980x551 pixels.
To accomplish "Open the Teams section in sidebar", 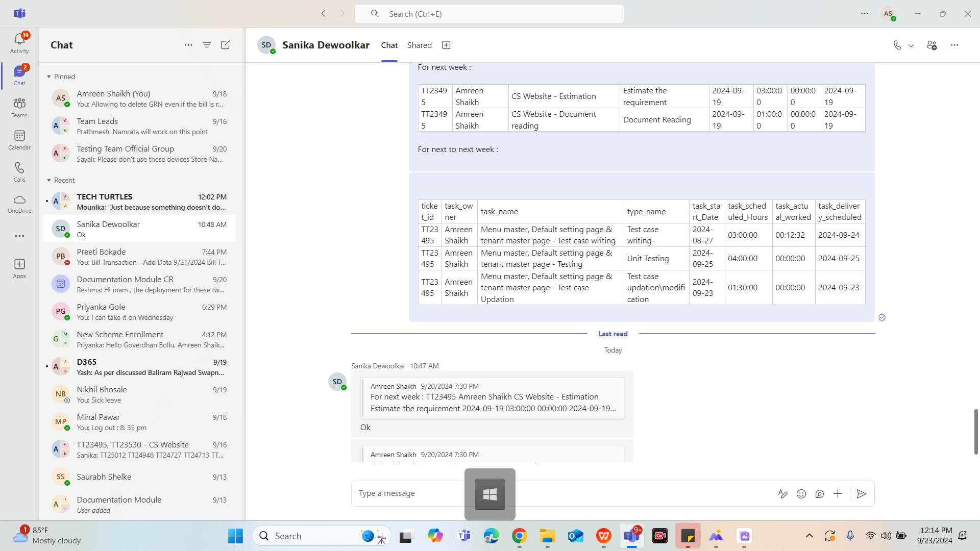I will 19,108.
